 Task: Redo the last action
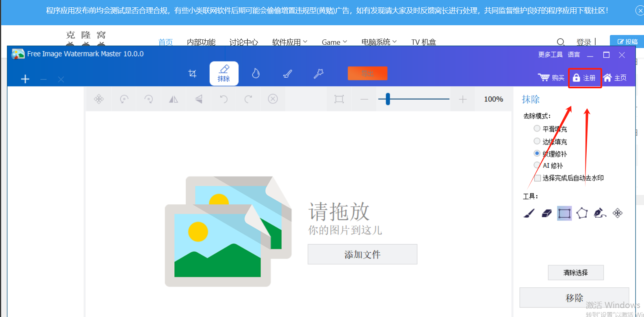(x=248, y=99)
